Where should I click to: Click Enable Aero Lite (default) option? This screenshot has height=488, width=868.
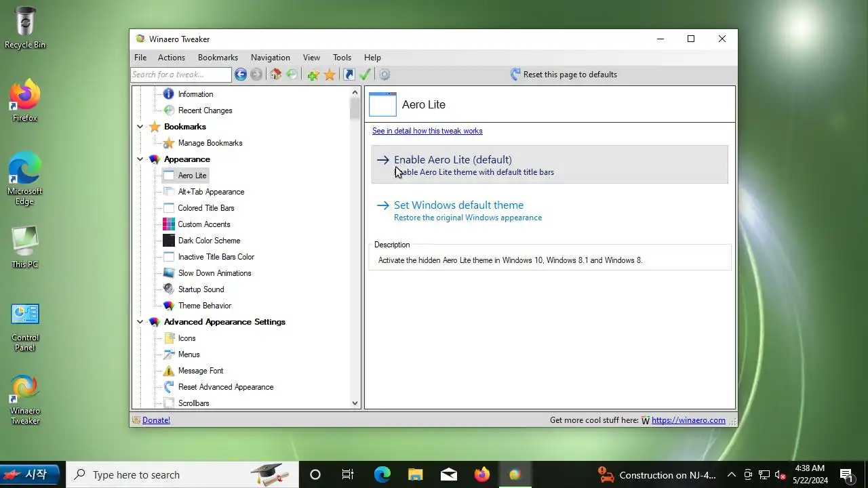pos(549,165)
